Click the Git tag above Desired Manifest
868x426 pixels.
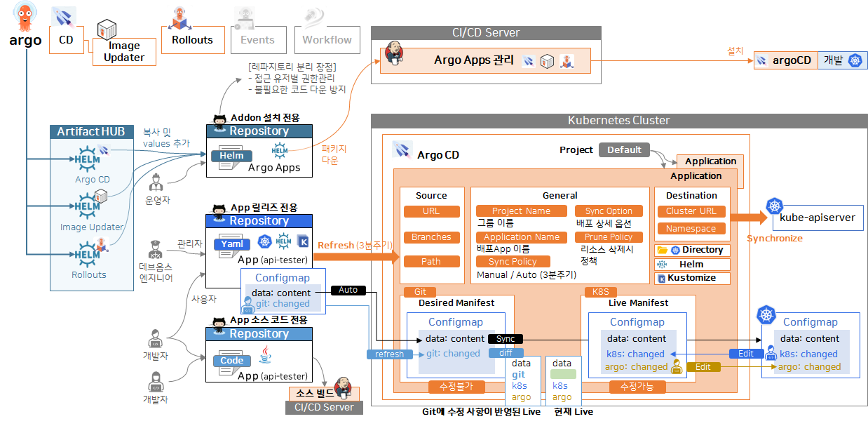tap(420, 292)
